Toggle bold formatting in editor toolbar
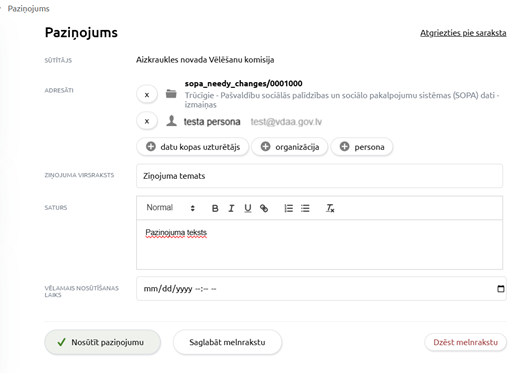The width and height of the screenshot is (518, 373). click(x=215, y=208)
